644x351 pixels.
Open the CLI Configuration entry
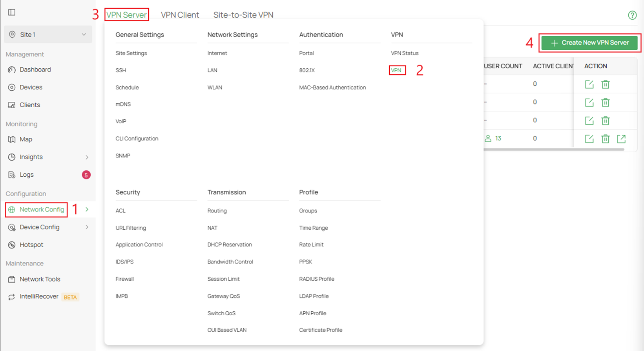(x=137, y=139)
